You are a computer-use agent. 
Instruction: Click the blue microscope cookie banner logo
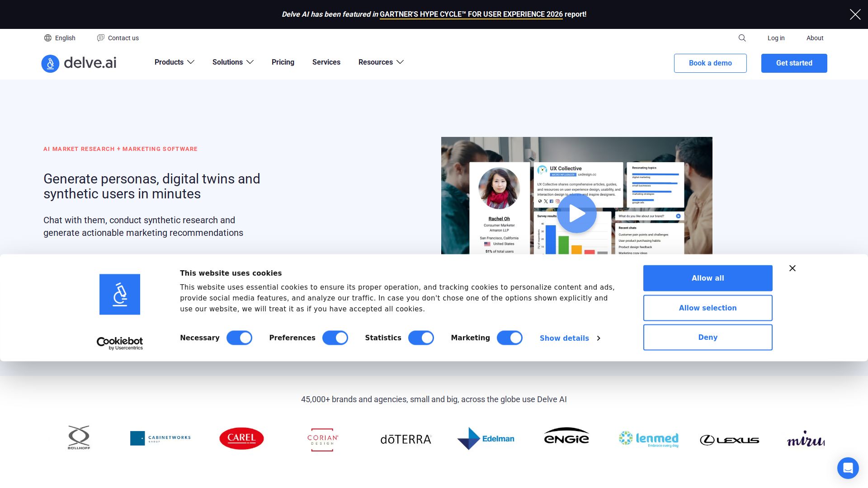point(120,294)
